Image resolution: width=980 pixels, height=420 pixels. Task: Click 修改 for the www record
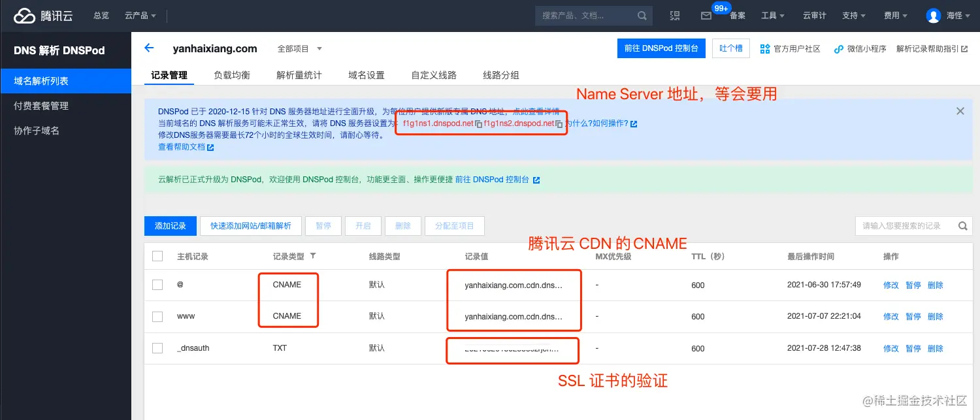point(891,317)
